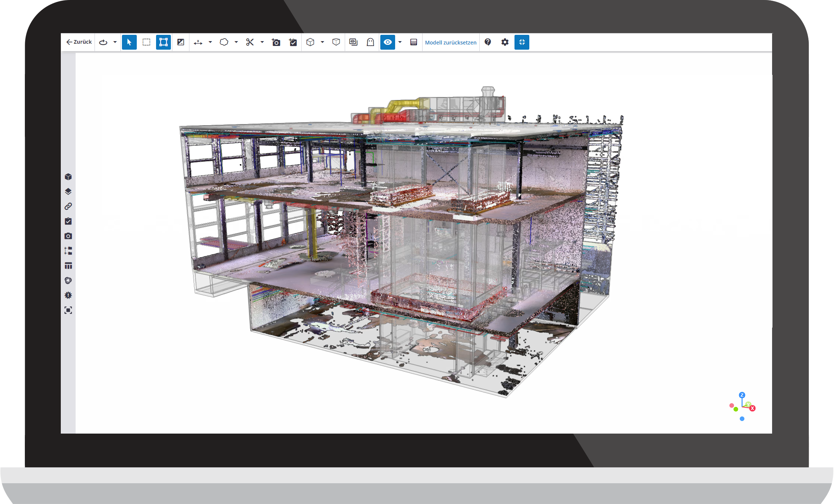Click the settings gear in the toolbar
Image resolution: width=834 pixels, height=504 pixels.
[505, 42]
